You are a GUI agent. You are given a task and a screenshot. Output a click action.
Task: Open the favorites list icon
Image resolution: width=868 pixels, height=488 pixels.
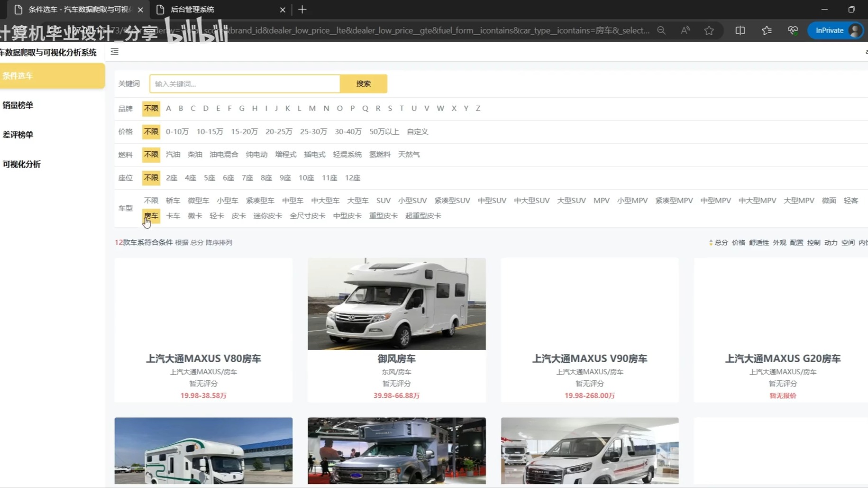click(x=767, y=30)
